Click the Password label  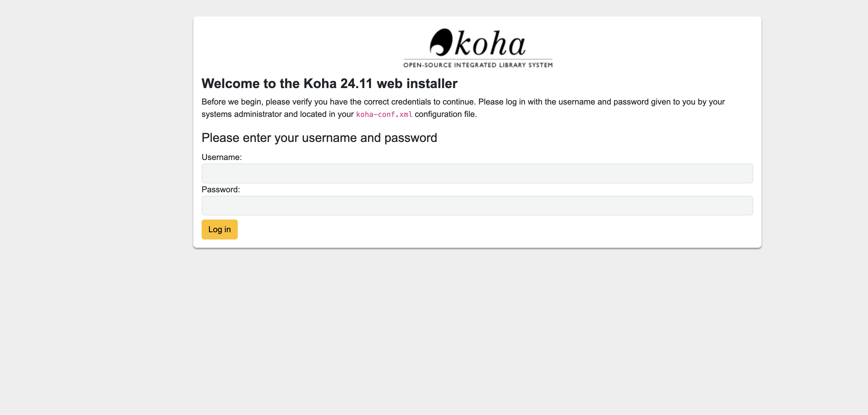tap(221, 190)
